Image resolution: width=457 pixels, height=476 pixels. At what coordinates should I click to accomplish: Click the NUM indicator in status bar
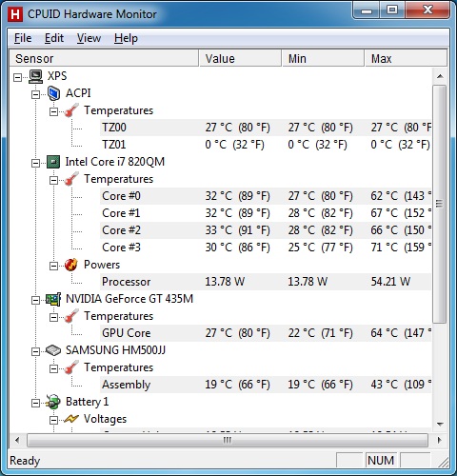tap(381, 461)
